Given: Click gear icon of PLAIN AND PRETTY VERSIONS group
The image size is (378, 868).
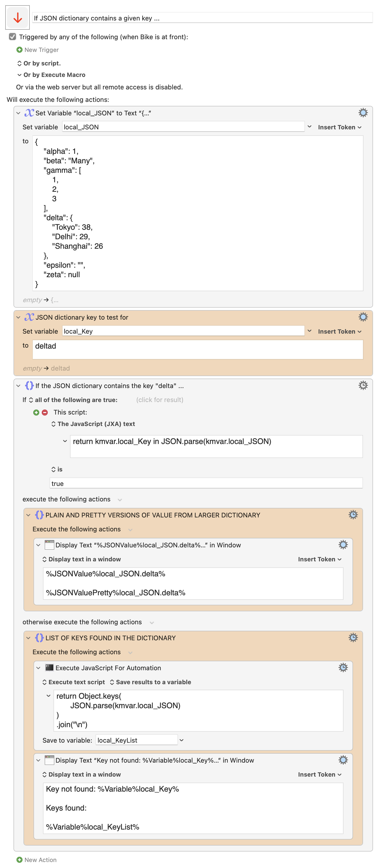Looking at the screenshot, I should (353, 515).
